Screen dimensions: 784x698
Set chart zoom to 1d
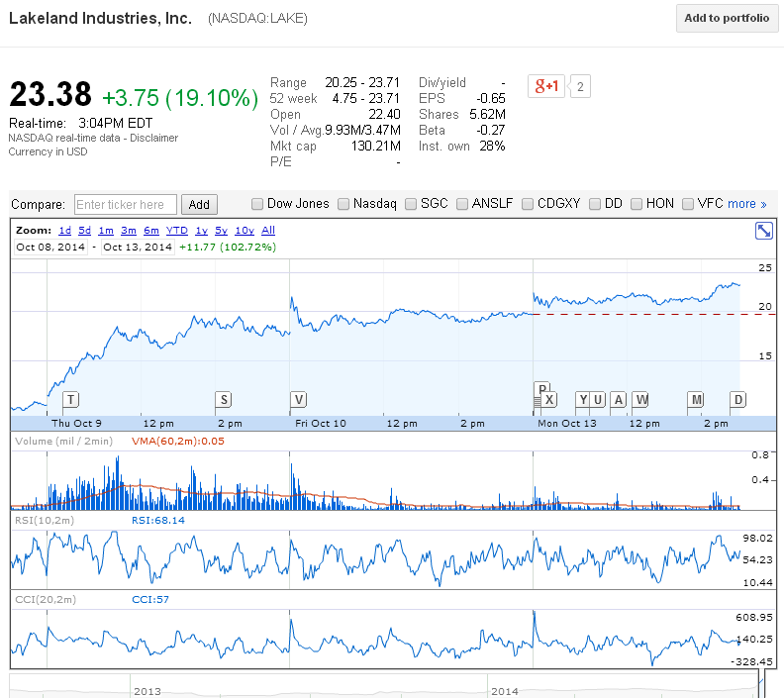coord(65,231)
